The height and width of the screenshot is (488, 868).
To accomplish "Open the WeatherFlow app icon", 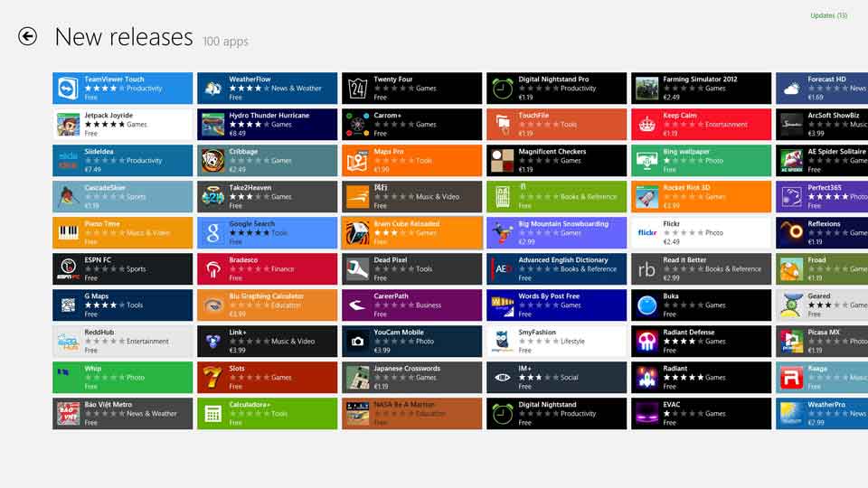I will coord(213,89).
